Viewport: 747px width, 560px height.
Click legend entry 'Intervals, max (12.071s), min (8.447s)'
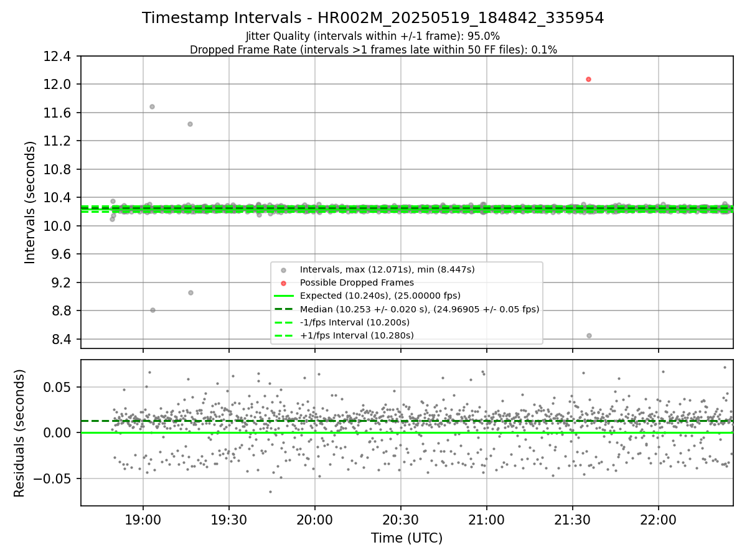[x=387, y=269]
